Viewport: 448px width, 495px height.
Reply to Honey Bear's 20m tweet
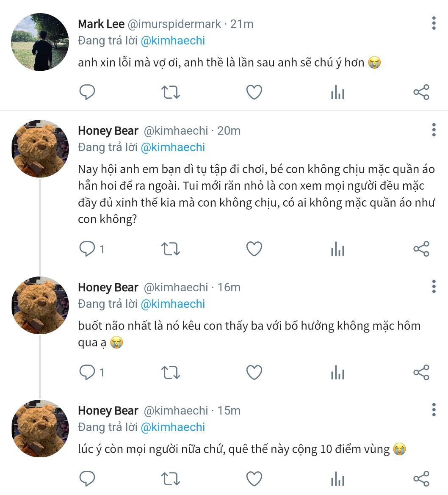(87, 249)
